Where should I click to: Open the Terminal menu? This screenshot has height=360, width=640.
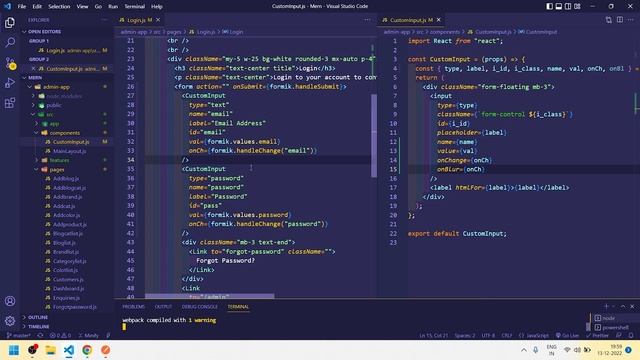(x=134, y=7)
